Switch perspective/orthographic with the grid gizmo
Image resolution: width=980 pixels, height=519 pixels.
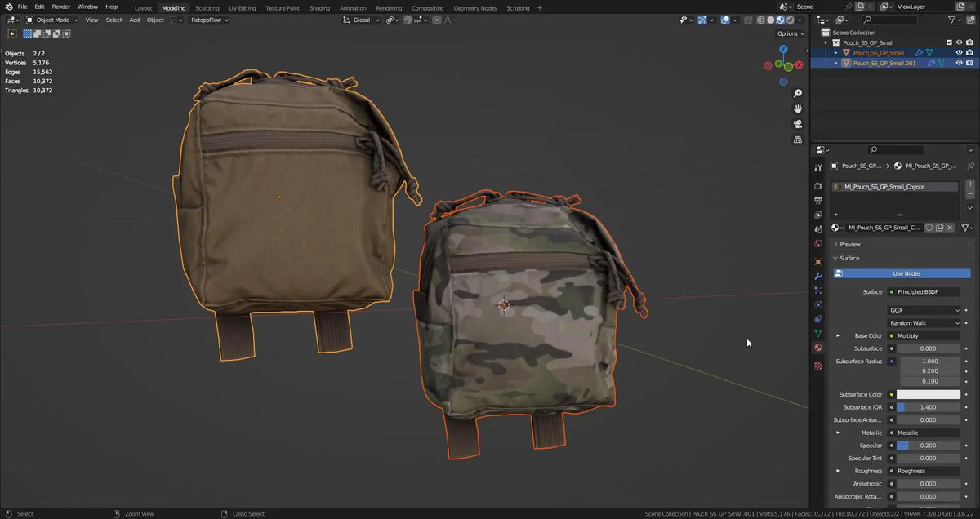798,140
